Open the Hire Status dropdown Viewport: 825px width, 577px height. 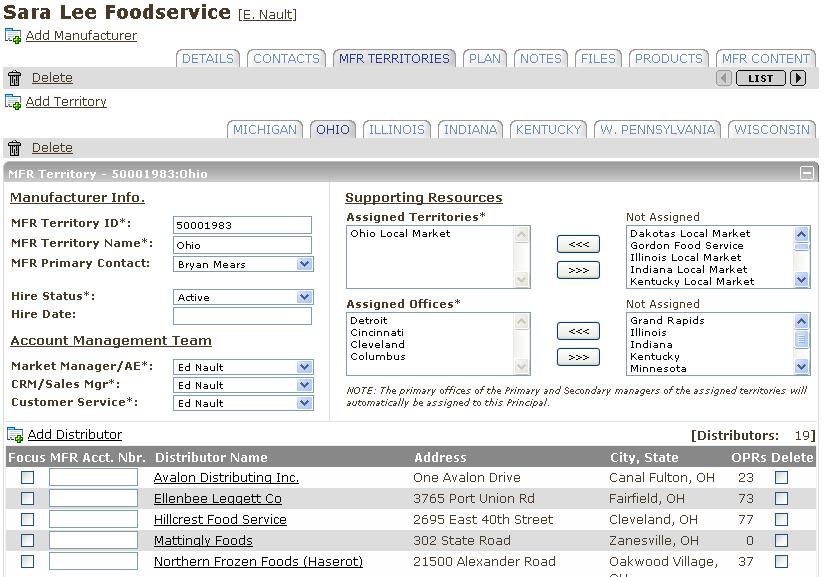[305, 297]
